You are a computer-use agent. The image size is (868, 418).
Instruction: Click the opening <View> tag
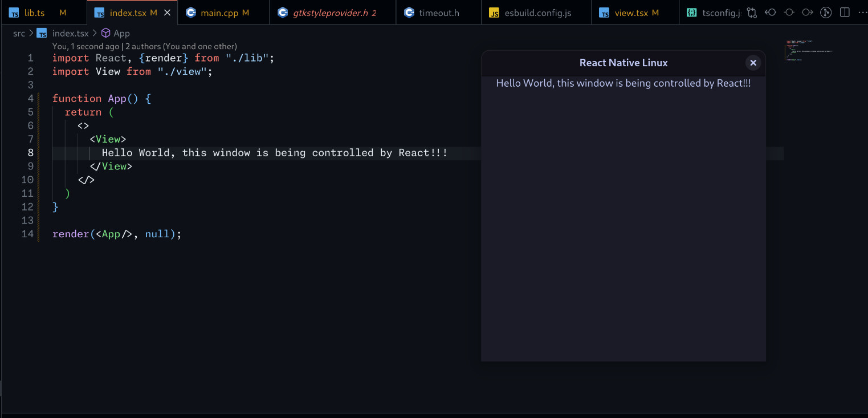tap(108, 139)
